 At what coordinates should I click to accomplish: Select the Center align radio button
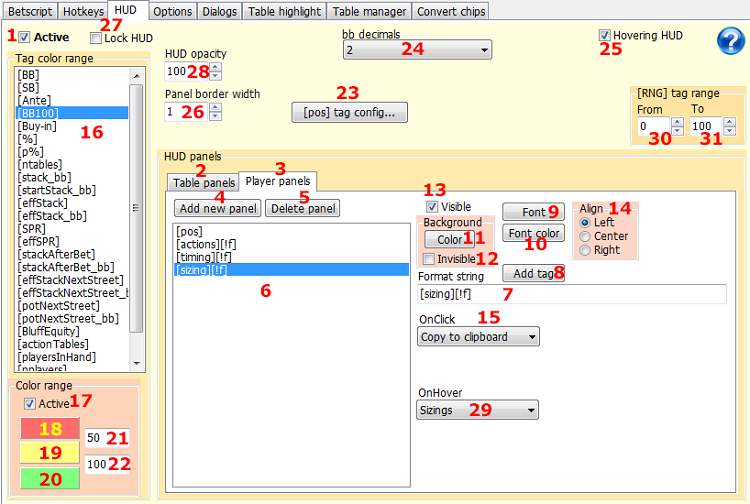(586, 237)
